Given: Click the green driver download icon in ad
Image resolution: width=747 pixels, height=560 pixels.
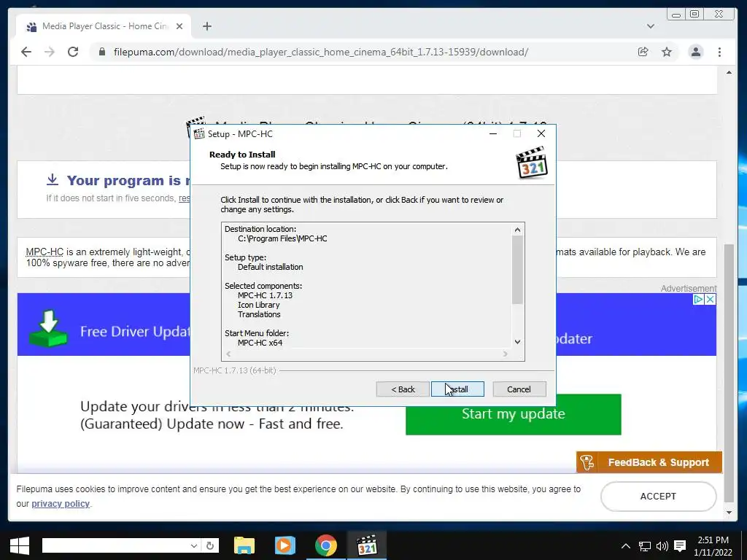Looking at the screenshot, I should click(48, 328).
